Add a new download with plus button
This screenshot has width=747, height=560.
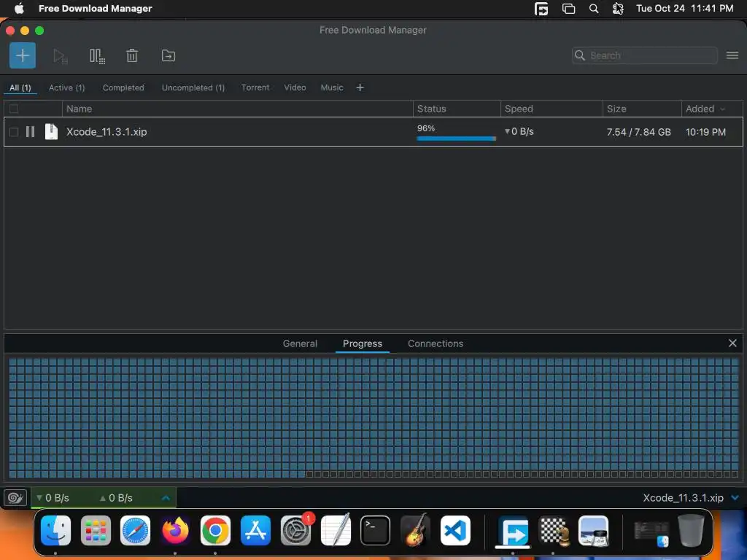(x=23, y=55)
